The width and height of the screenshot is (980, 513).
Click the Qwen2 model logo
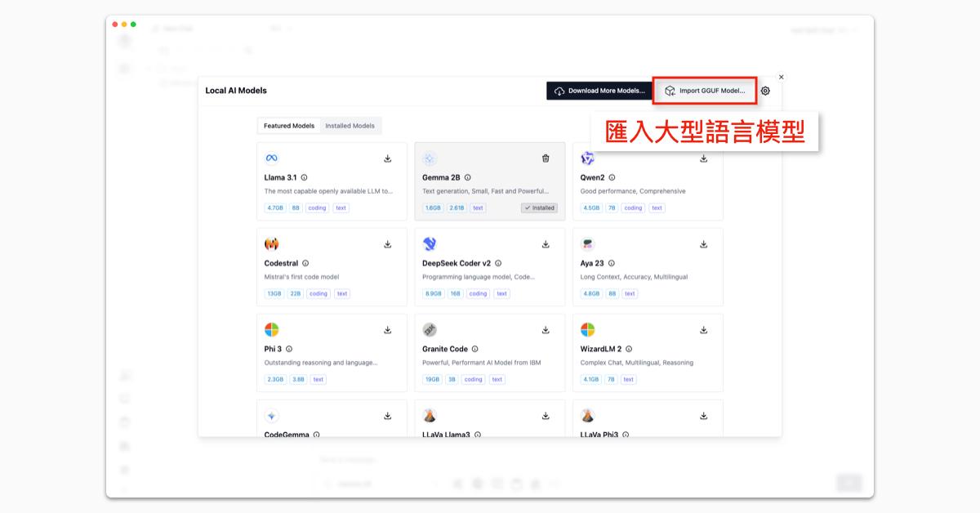[x=588, y=158]
